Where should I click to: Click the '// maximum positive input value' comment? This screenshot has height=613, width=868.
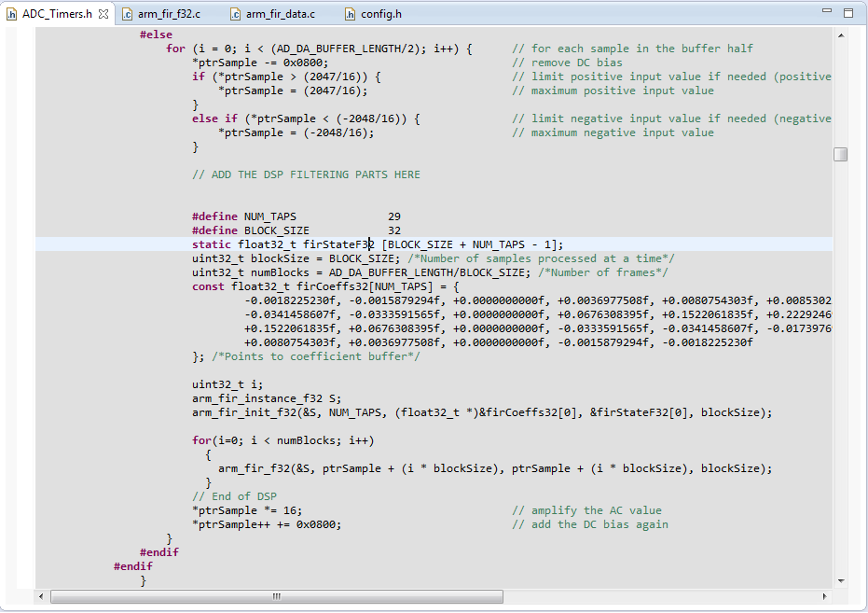click(x=613, y=91)
